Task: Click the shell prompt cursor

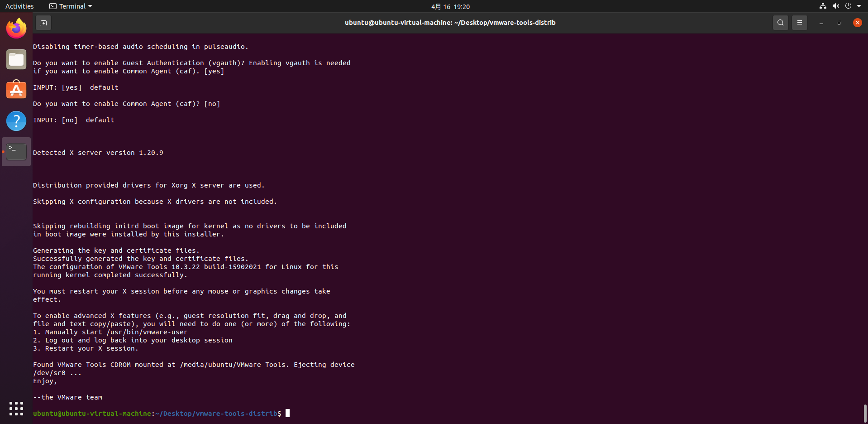Action: [287, 413]
